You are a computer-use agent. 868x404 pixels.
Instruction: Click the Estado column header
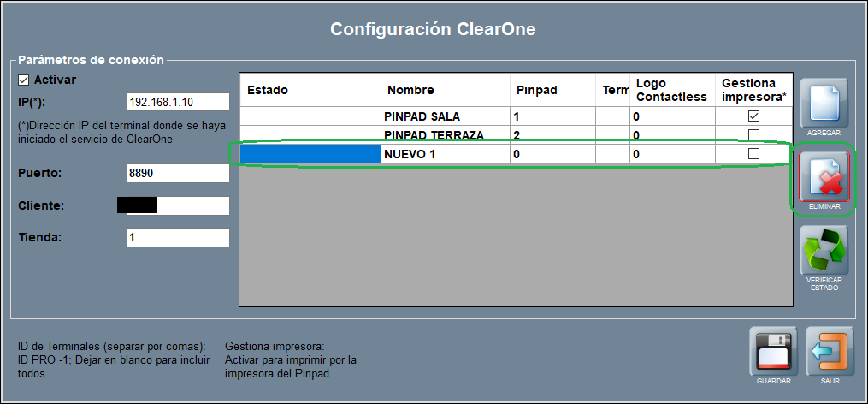tap(310, 90)
